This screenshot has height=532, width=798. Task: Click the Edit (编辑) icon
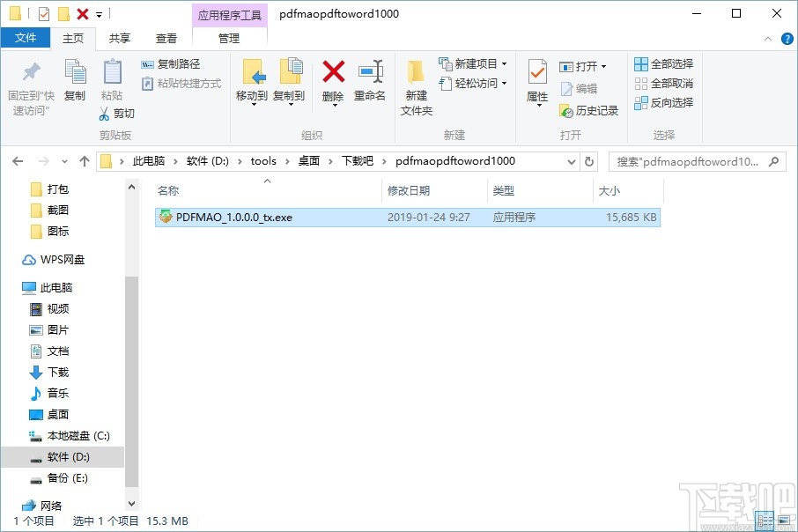566,89
